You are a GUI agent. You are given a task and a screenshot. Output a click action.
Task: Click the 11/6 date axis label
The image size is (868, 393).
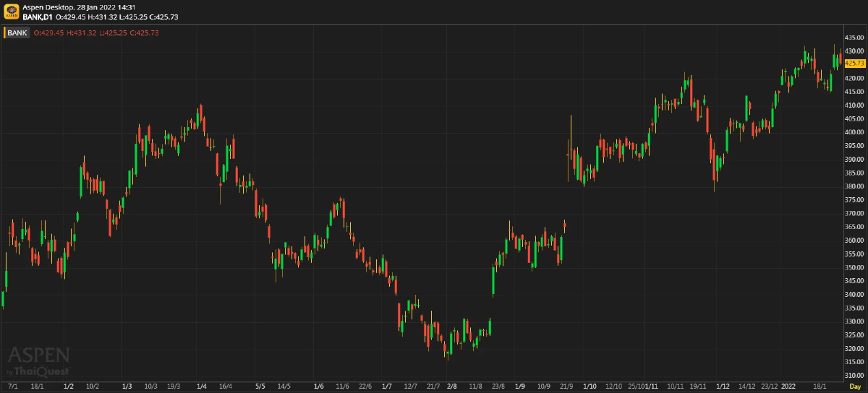[x=343, y=386]
